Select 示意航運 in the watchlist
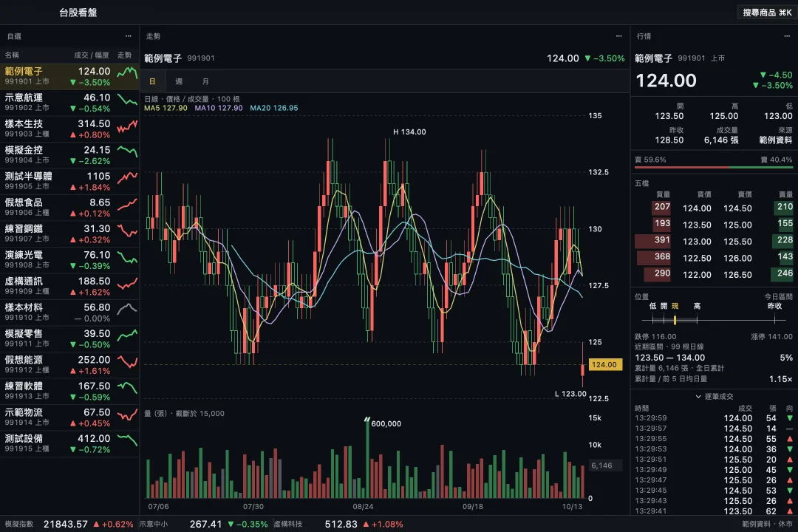 69,103
